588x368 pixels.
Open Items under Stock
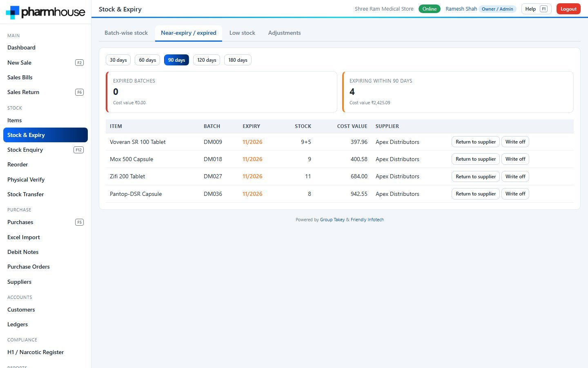(45, 120)
